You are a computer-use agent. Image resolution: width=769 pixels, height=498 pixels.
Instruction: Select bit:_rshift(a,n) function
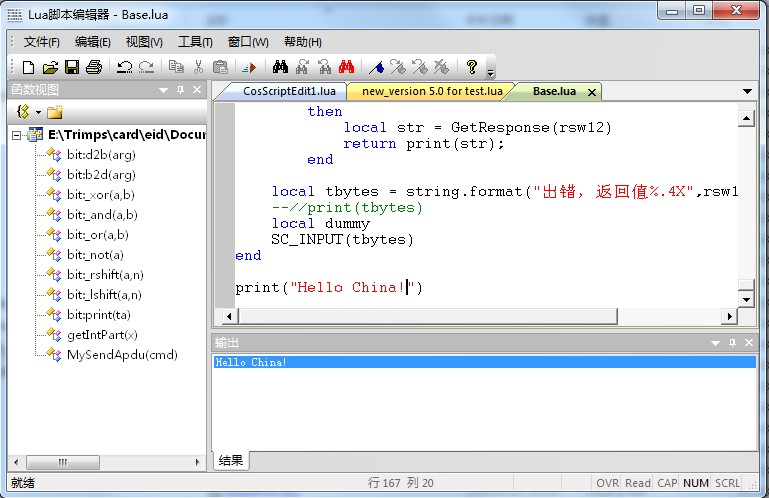[x=105, y=275]
